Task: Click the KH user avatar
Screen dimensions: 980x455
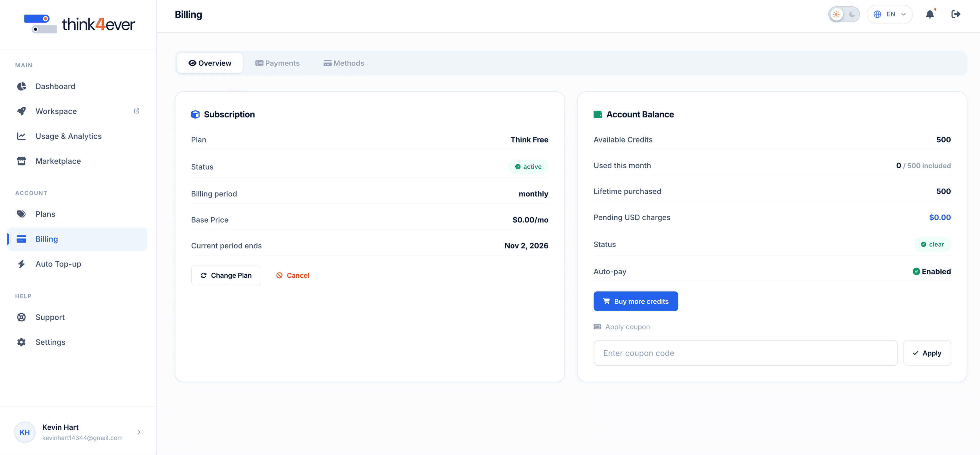Action: (25, 432)
